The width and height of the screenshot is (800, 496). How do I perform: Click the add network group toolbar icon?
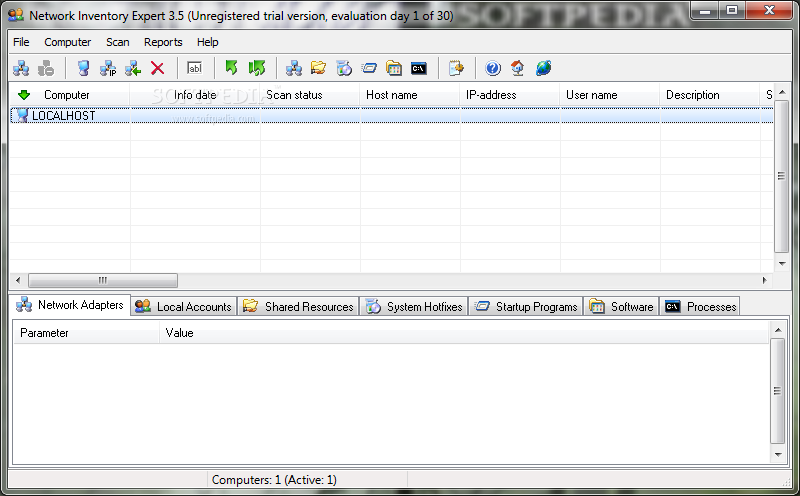tap(21, 68)
